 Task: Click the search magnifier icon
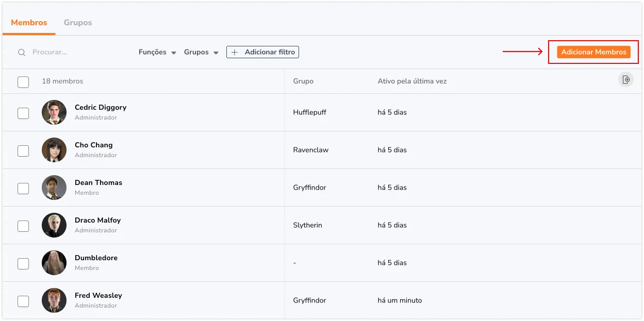(x=22, y=53)
